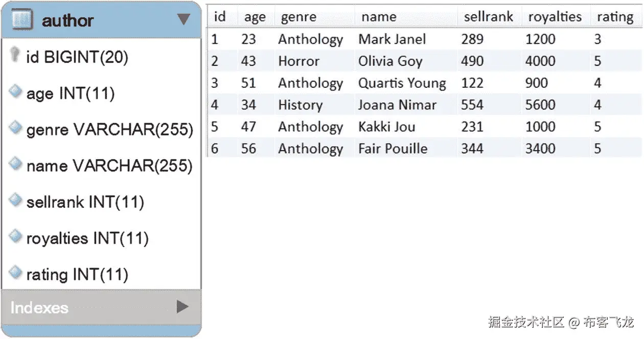
Task: Click the royalties value 5600
Action: (540, 105)
